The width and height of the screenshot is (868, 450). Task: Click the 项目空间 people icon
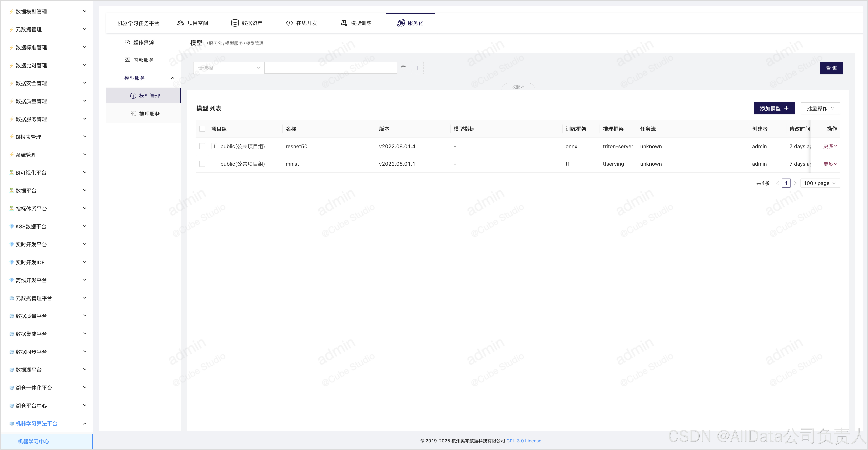181,23
